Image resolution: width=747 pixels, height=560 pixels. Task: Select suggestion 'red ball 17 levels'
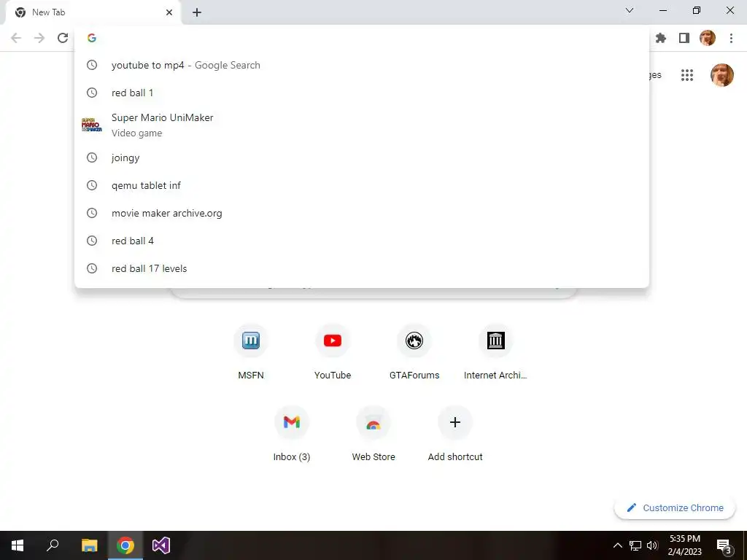(x=362, y=268)
